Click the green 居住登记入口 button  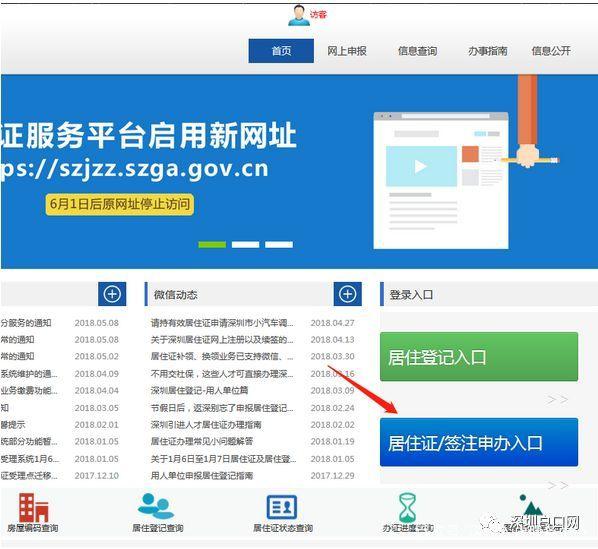click(x=479, y=357)
